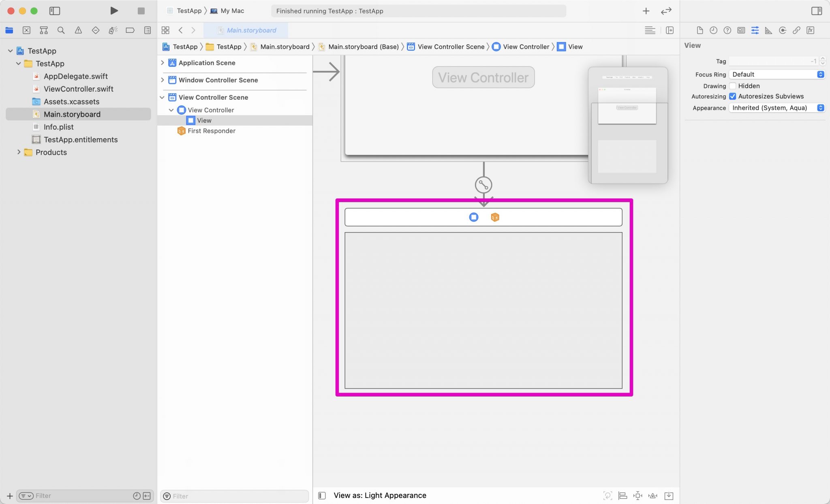The height and width of the screenshot is (504, 830).
Task: Show Quick Help inspector
Action: [x=727, y=30]
